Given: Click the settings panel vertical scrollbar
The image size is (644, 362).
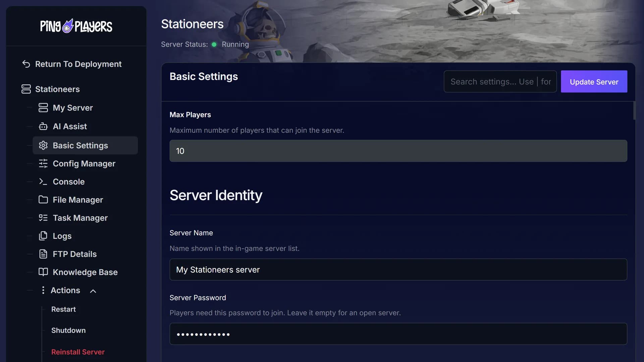Looking at the screenshot, I should pos(634,111).
